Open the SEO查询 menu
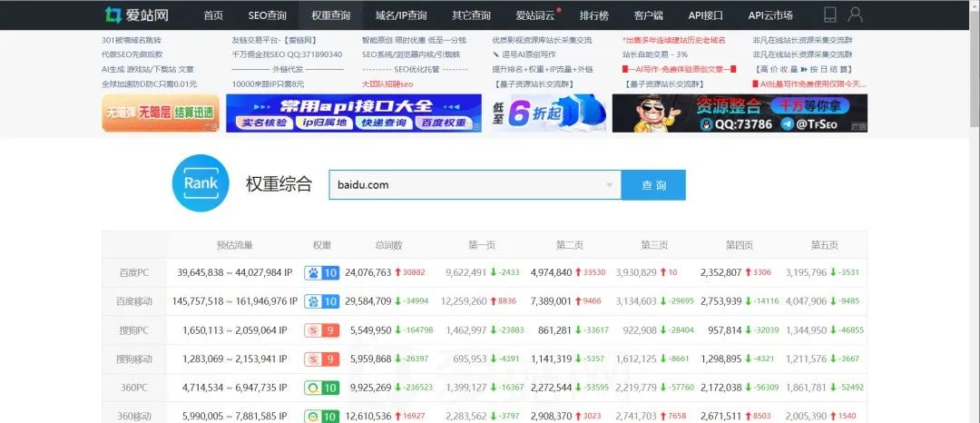980x423 pixels. coord(267,15)
